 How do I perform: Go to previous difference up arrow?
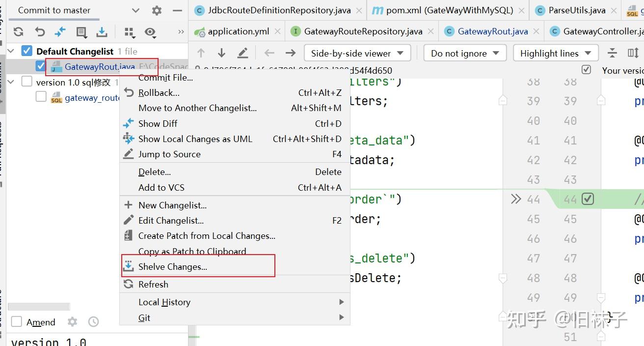(201, 53)
